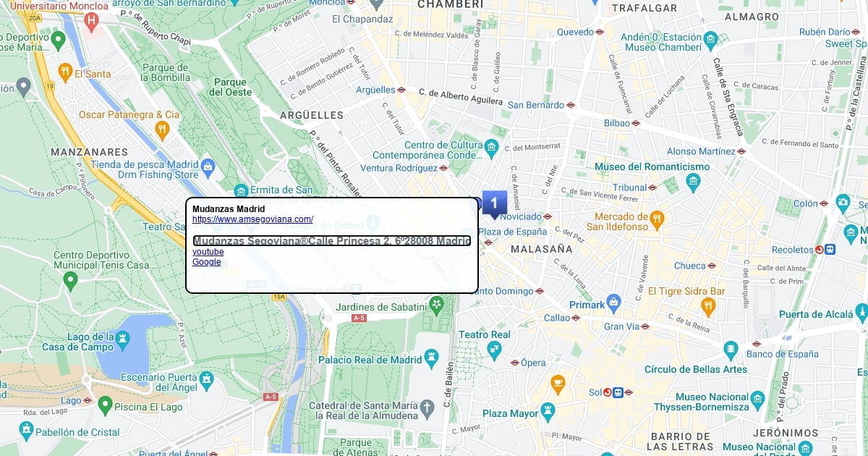Viewport: 868px width, 456px height.
Task: Click the Piscina El Lago green pin
Action: pos(105,404)
